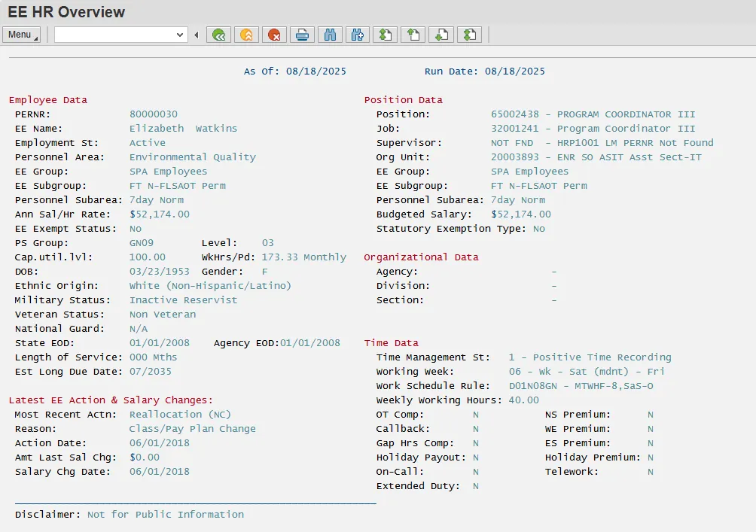The image size is (756, 532).
Task: Select the PERNR value 80000030
Action: coord(154,114)
